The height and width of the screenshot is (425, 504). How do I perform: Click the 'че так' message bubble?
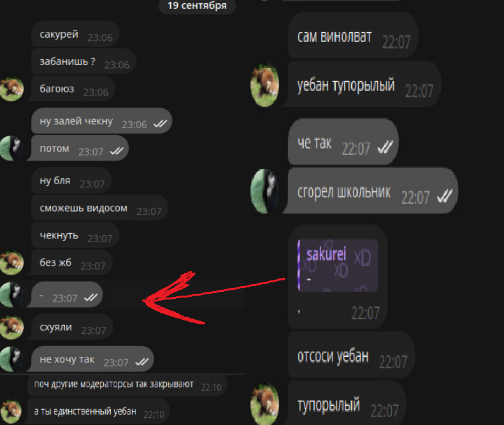(343, 142)
